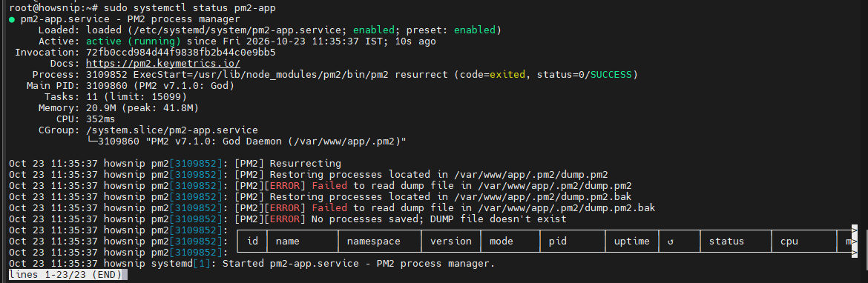This screenshot has width=868, height=283.
Task: Click the 'namespace' column header
Action: point(374,242)
